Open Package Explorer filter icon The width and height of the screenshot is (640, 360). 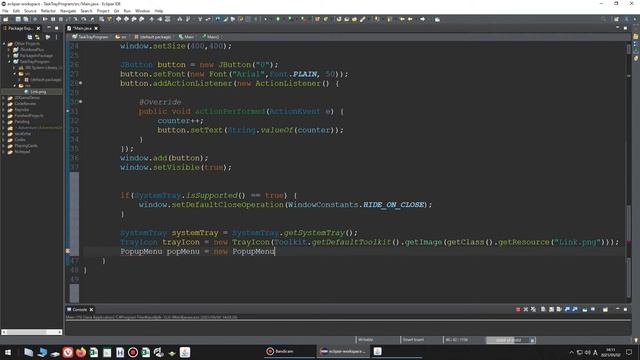pos(47,37)
